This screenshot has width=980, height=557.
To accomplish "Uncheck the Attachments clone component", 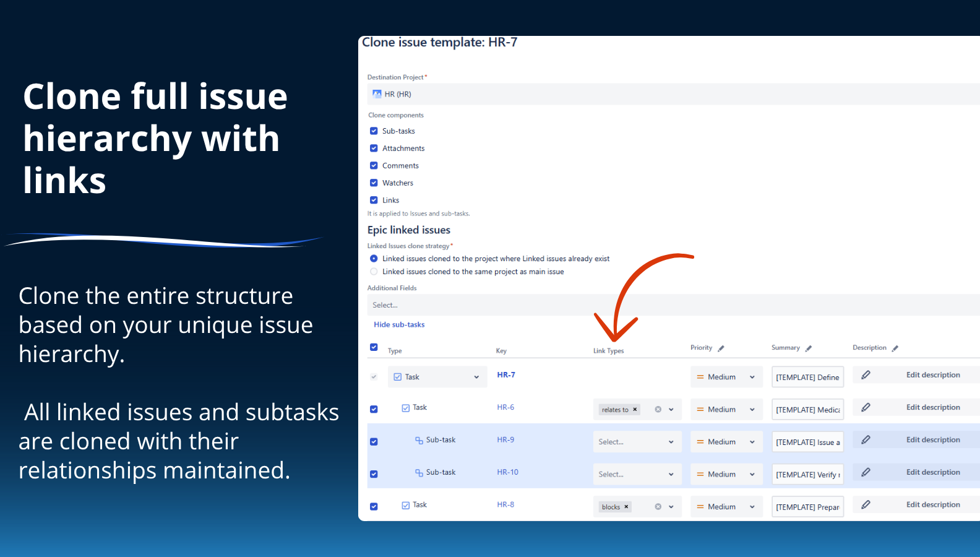I will tap(374, 149).
